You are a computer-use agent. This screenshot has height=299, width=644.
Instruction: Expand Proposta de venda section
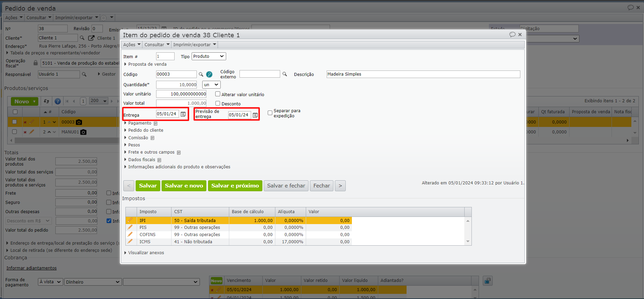[x=145, y=64]
